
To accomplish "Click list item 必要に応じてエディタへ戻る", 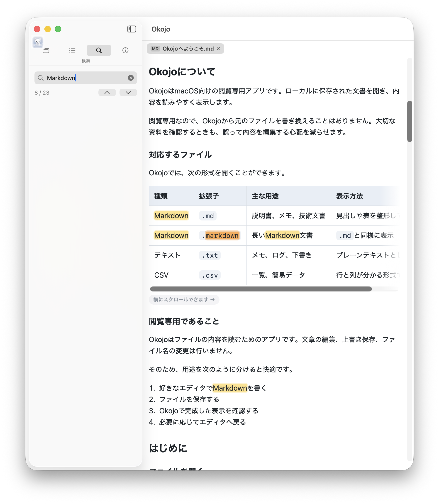I will point(202,422).
